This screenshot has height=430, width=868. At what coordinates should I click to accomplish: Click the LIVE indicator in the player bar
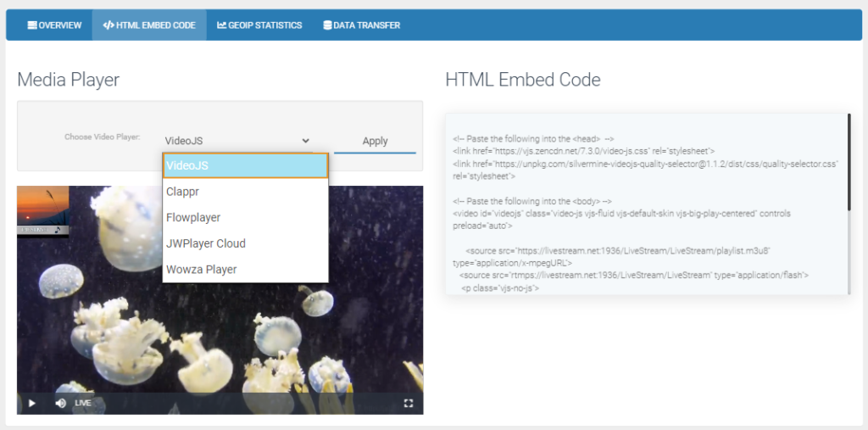click(x=82, y=403)
